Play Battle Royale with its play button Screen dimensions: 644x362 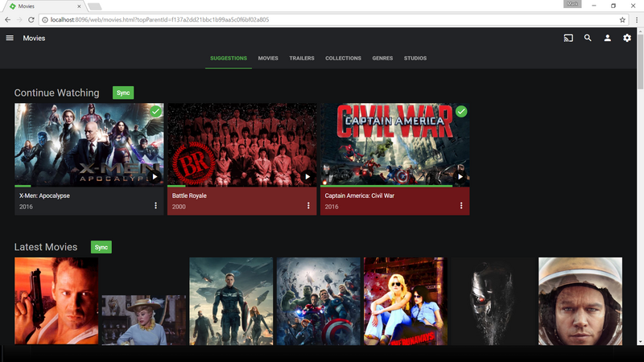click(x=308, y=177)
